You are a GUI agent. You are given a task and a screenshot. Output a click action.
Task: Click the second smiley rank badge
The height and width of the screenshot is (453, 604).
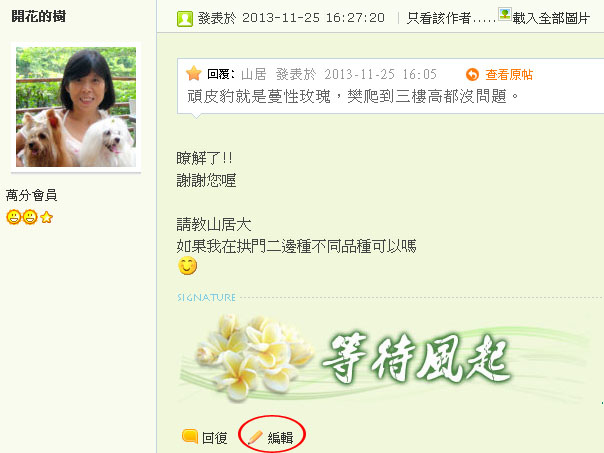click(30, 217)
